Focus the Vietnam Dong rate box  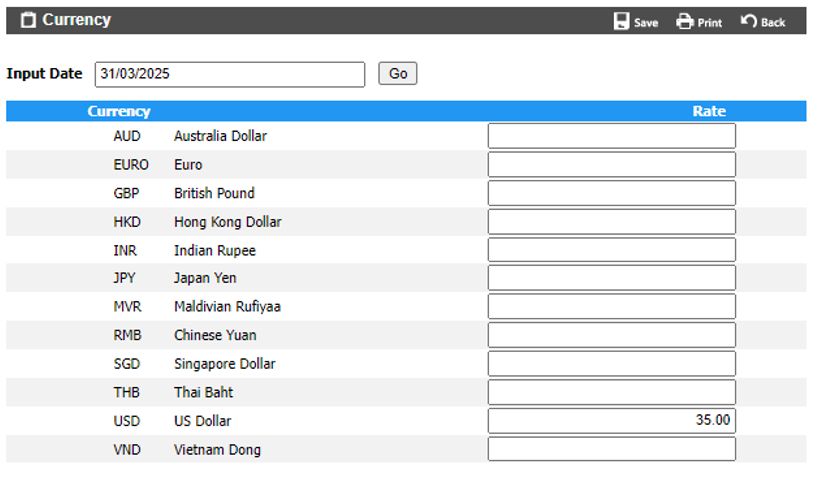point(611,449)
